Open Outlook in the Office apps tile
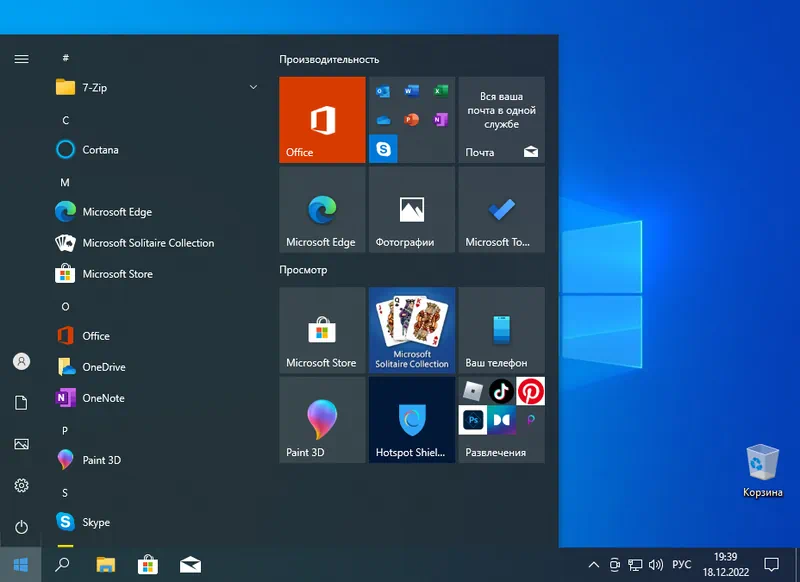The image size is (800, 582). (x=383, y=91)
